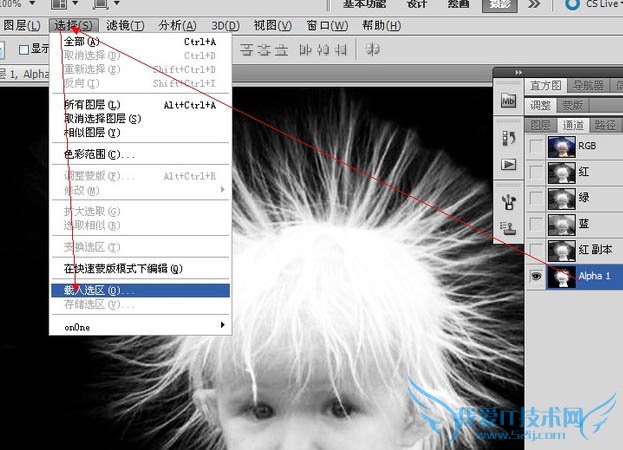Viewport: 623px width, 450px height.
Task: Open the Brush Presets dock icon
Action: [x=509, y=202]
